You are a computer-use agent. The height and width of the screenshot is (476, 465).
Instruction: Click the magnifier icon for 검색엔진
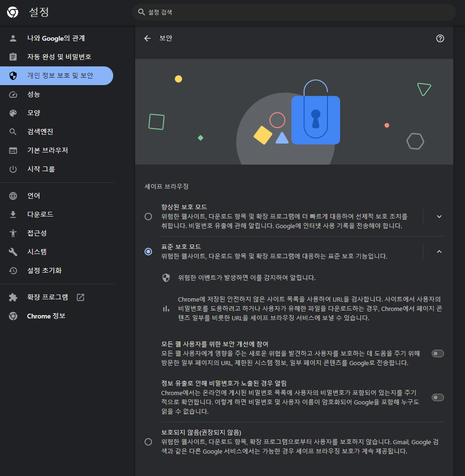tap(13, 132)
